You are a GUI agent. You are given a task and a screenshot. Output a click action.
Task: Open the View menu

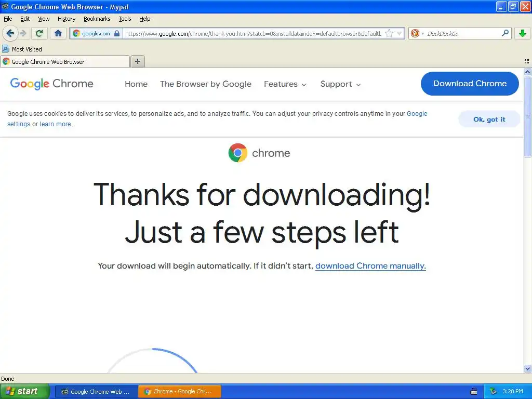(44, 19)
